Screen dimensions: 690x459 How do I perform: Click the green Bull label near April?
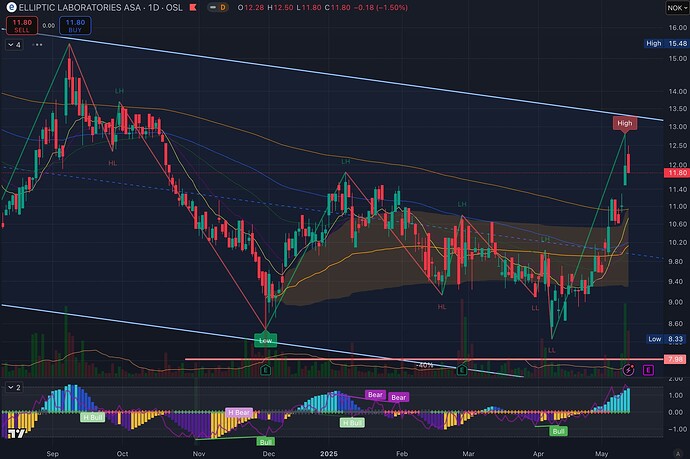[558, 431]
